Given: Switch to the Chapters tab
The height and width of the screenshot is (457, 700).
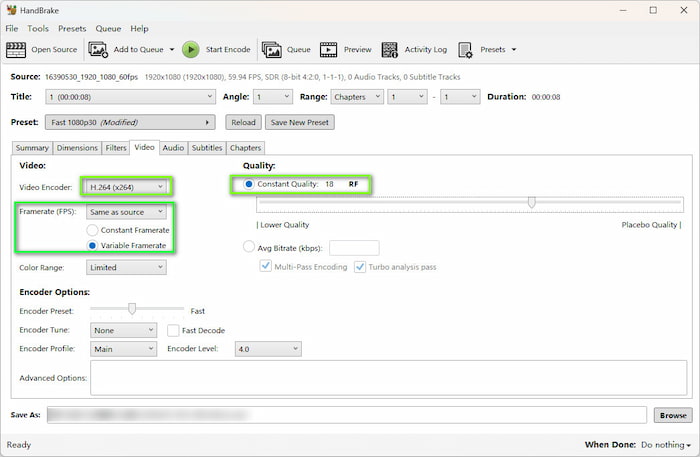Looking at the screenshot, I should tap(246, 148).
